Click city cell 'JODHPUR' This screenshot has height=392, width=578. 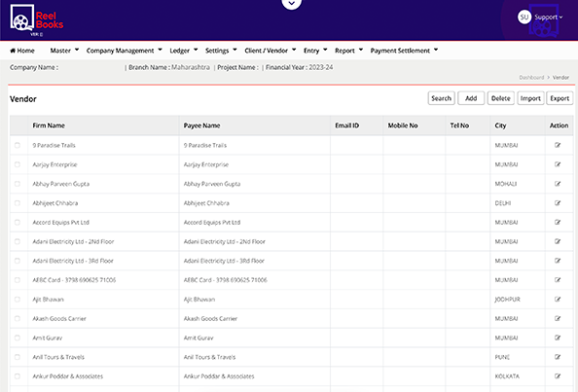click(x=507, y=300)
